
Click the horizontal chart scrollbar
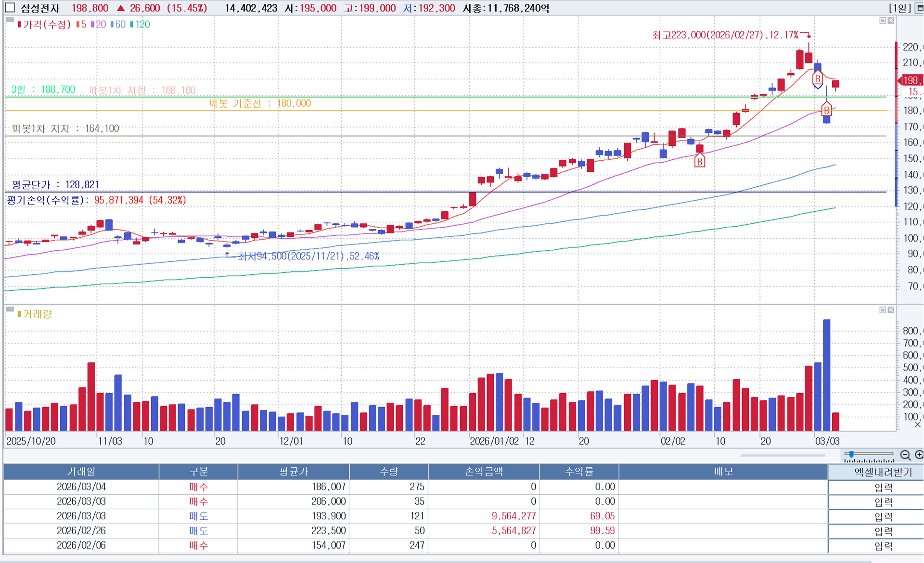coord(782,455)
